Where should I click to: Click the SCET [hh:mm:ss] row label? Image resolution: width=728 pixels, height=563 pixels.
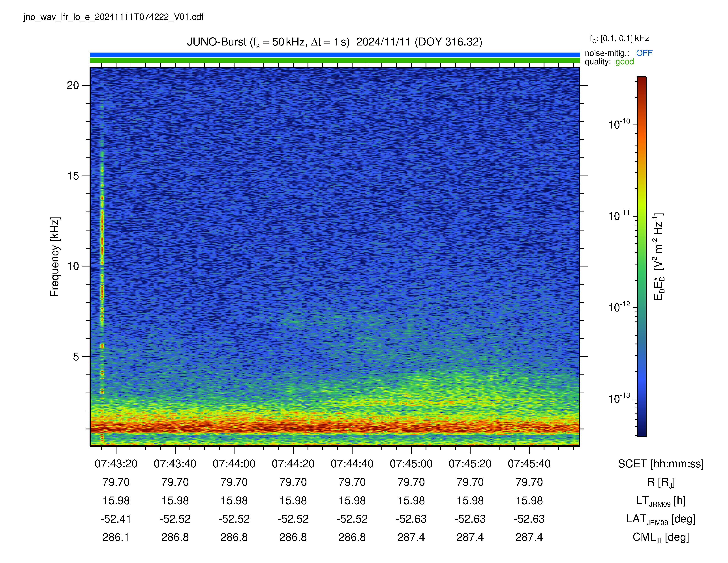click(661, 464)
